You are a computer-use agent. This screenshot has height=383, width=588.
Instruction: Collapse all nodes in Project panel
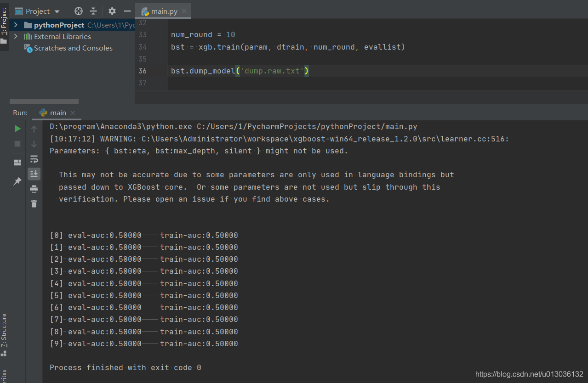pos(93,11)
